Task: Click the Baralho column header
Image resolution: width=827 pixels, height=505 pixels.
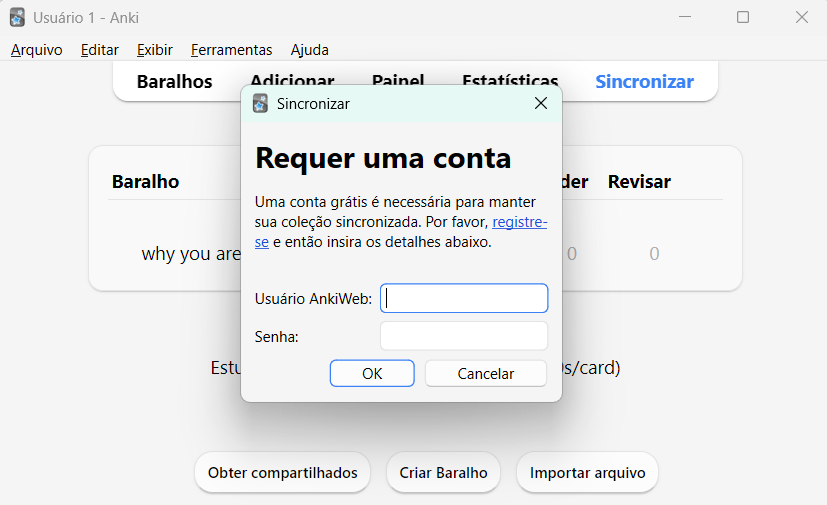Action: pos(146,182)
